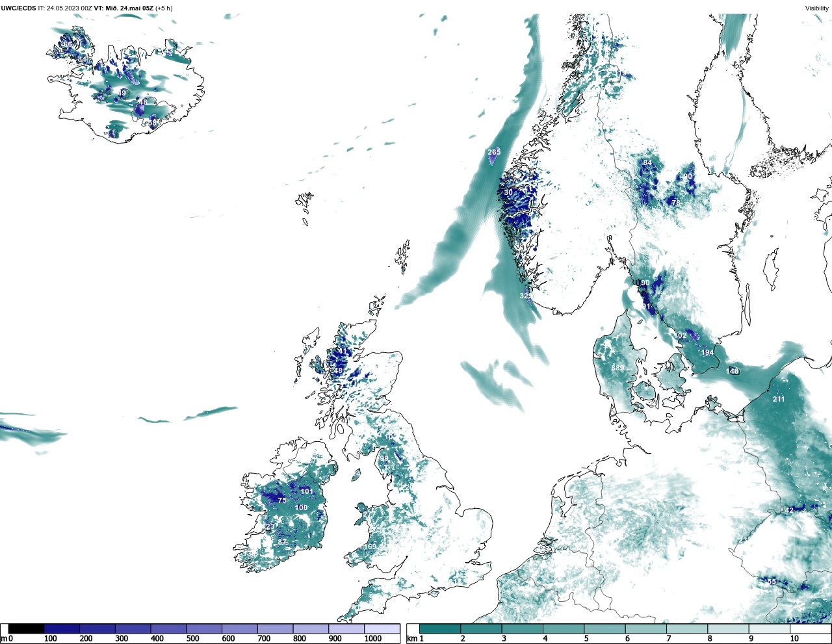The height and width of the screenshot is (644, 832).
Task: Select the 200–300 m blue legend swatch
Action: point(97,628)
